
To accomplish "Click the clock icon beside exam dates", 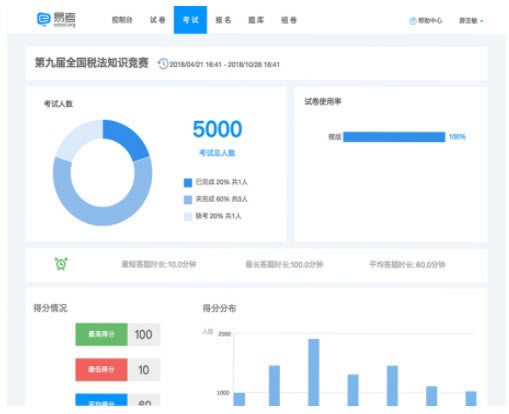I will [x=163, y=64].
